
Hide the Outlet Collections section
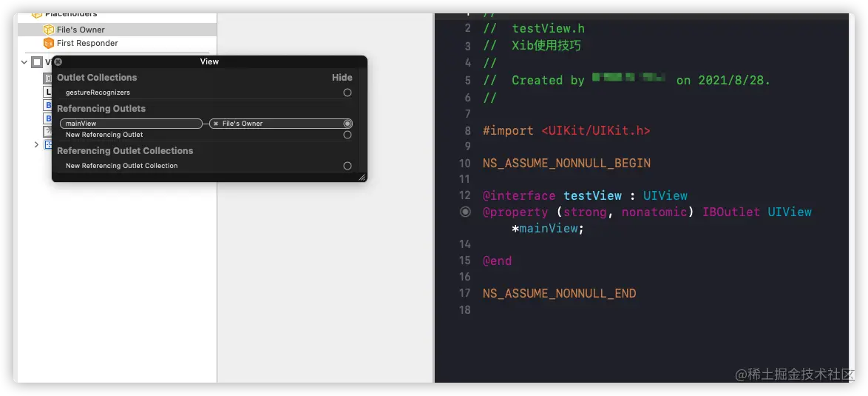coord(342,78)
